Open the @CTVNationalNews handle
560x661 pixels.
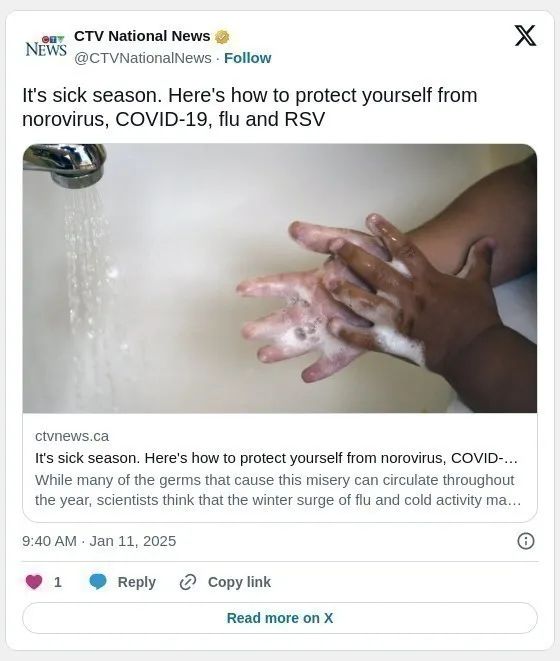(143, 58)
